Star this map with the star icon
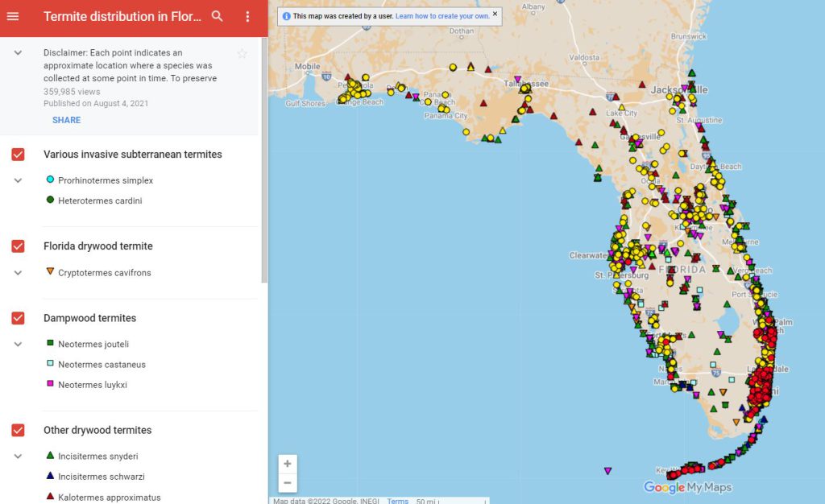 click(242, 54)
